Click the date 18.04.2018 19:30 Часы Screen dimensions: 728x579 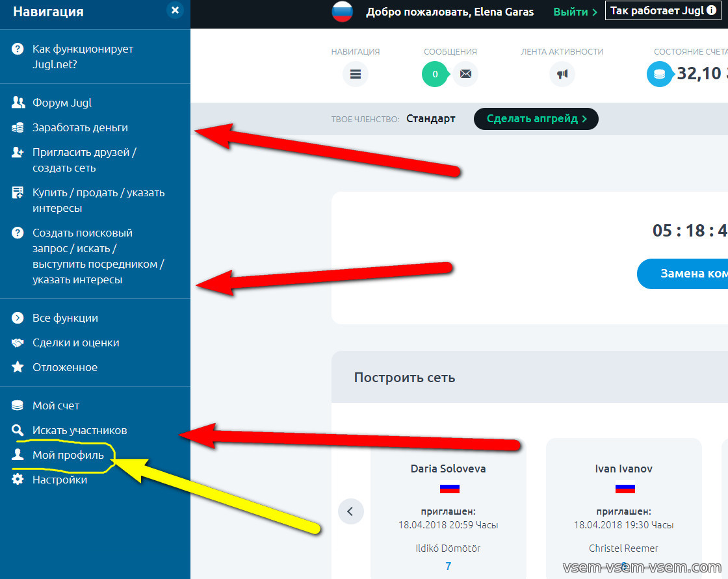pyautogui.click(x=623, y=525)
